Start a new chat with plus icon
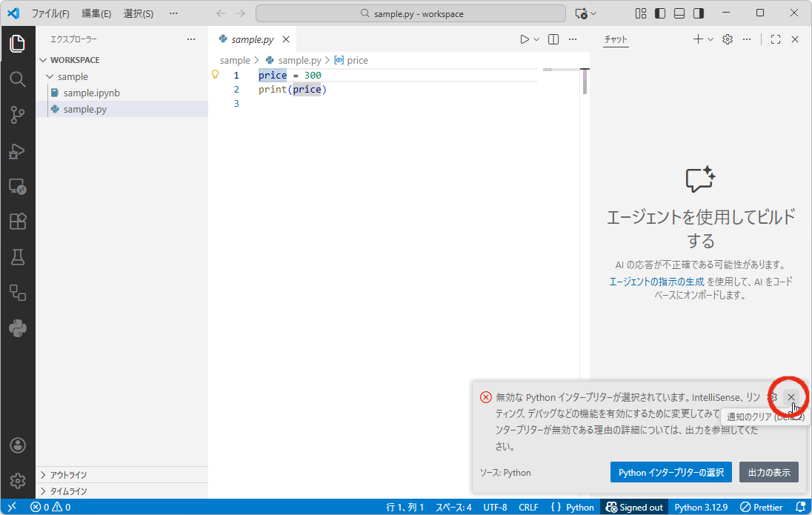The height and width of the screenshot is (515, 812). pos(698,39)
